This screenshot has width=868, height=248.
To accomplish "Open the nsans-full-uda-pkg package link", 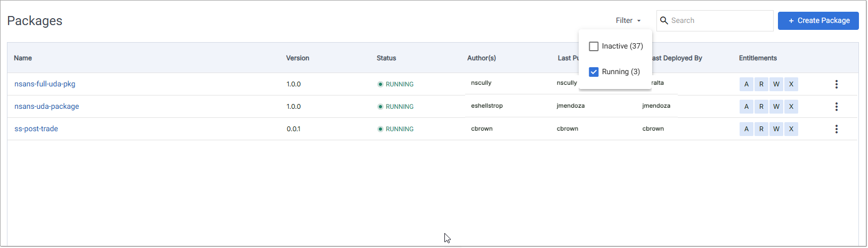I will coord(45,84).
